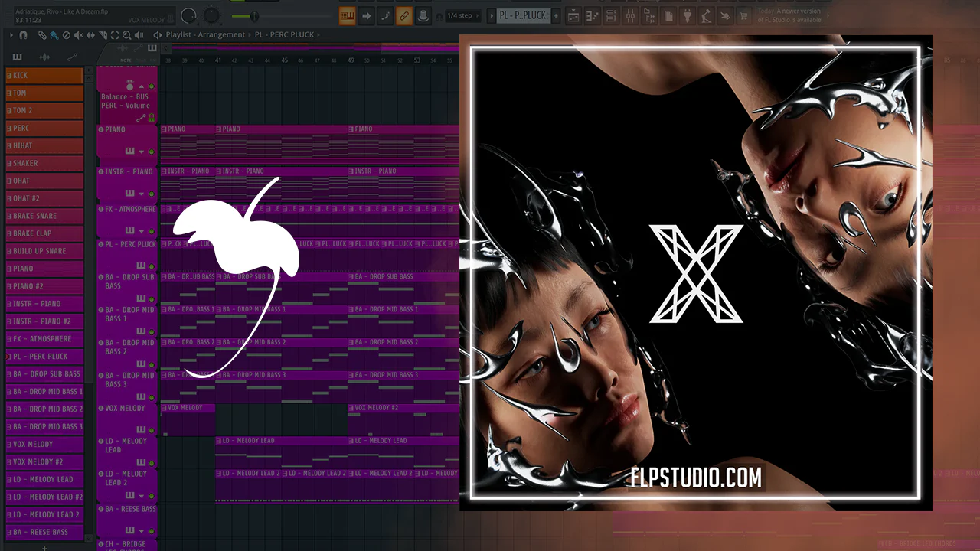Image resolution: width=980 pixels, height=551 pixels.
Task: Open the content library cart icon
Action: coord(743,16)
